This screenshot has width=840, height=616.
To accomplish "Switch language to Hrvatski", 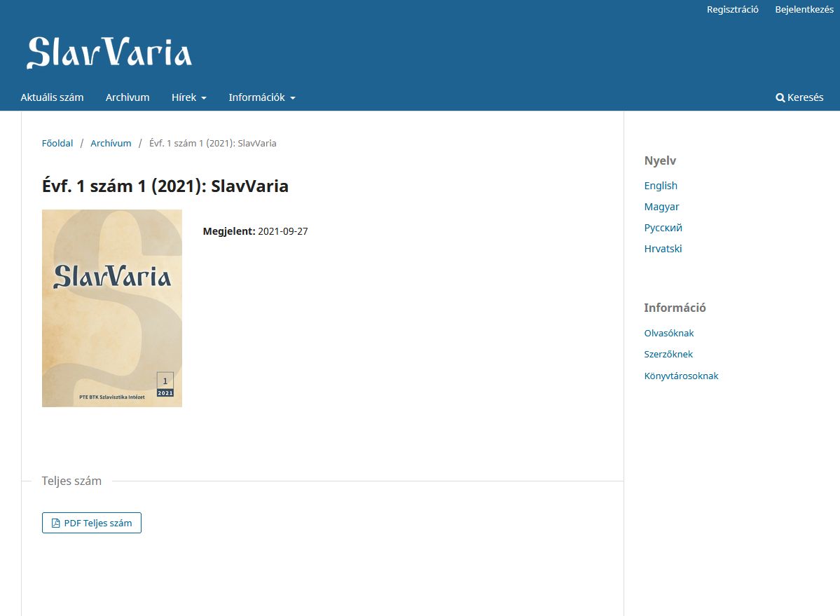I will tap(663, 248).
